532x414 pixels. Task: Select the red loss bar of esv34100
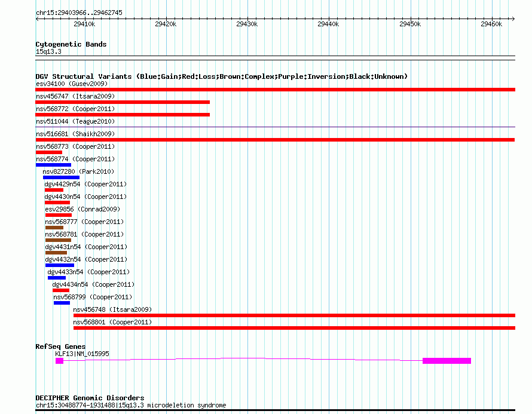click(275, 90)
